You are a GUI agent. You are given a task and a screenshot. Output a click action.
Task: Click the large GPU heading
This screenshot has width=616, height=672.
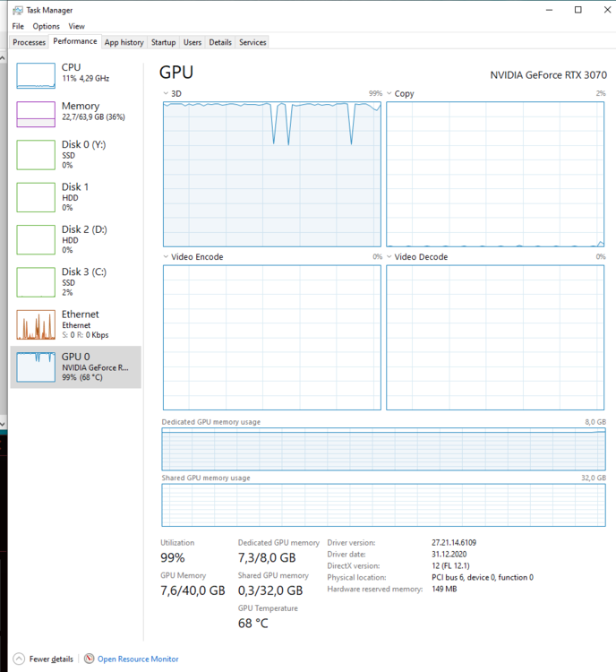(176, 73)
